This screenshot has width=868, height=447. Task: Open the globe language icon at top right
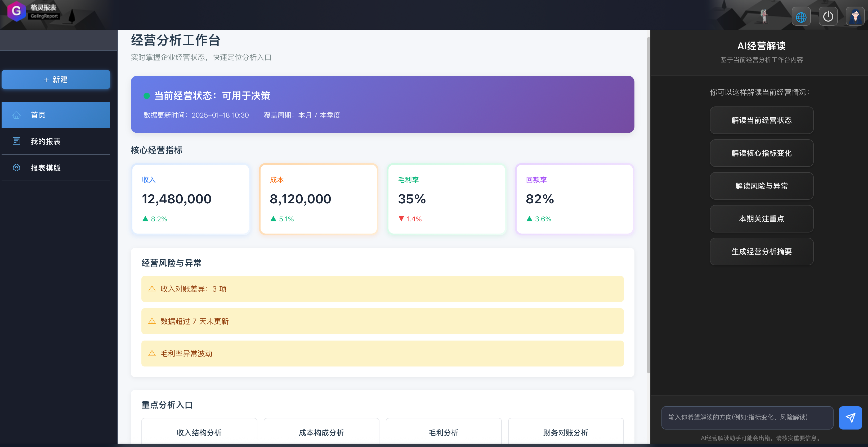coord(801,16)
